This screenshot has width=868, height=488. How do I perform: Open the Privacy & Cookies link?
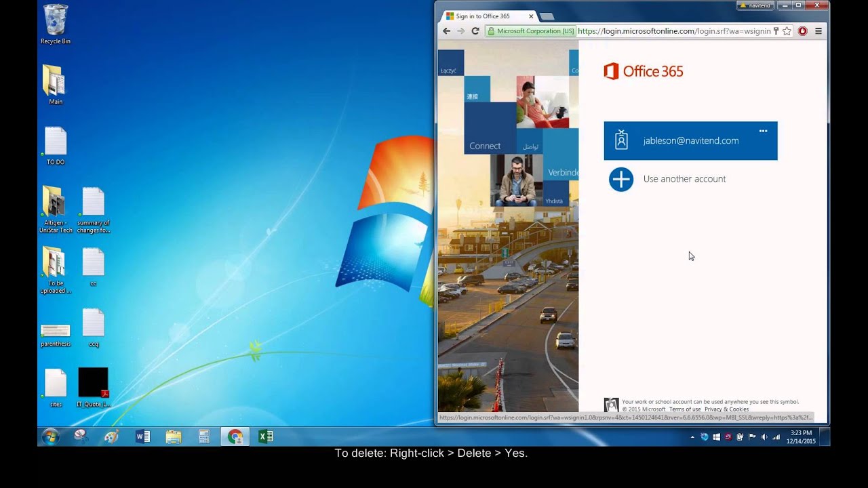(x=727, y=409)
